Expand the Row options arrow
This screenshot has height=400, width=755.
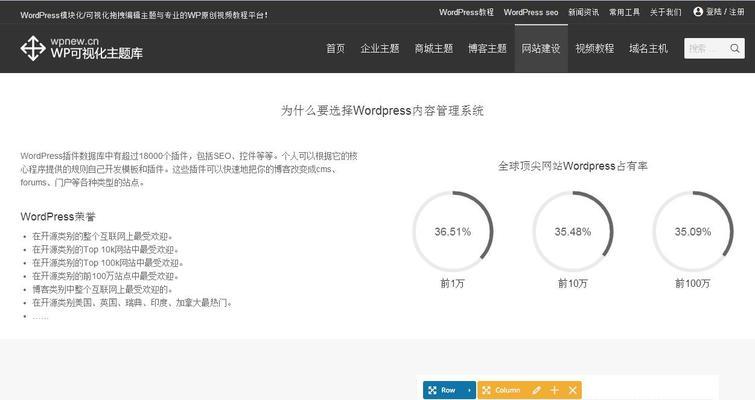pyautogui.click(x=469, y=390)
